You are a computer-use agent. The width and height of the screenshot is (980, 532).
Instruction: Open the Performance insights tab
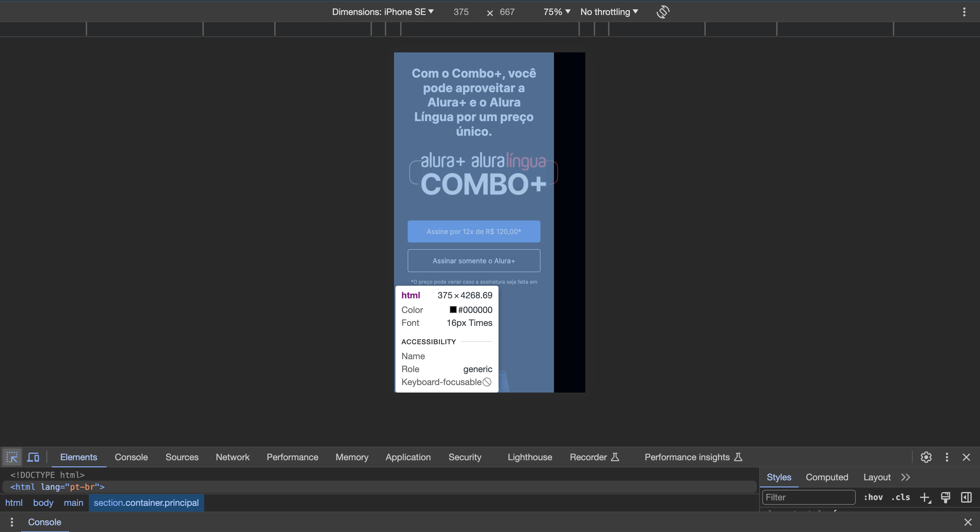(693, 457)
